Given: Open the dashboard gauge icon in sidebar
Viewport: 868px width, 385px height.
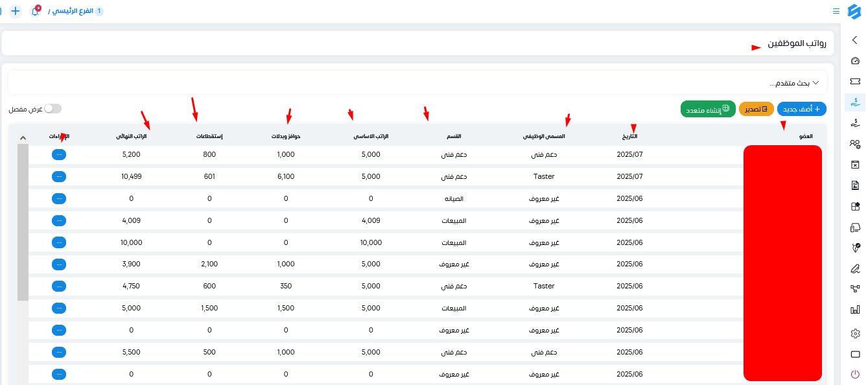Looking at the screenshot, I should [854, 61].
